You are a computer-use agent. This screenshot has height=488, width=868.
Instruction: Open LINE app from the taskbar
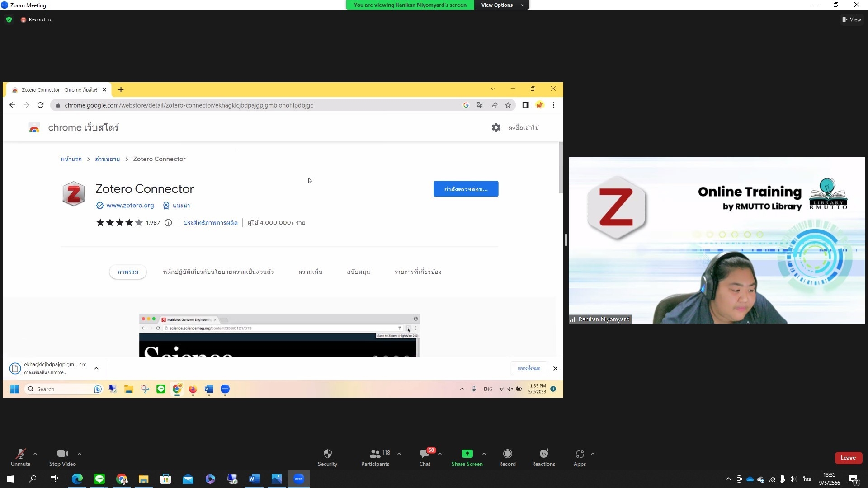coord(99,479)
